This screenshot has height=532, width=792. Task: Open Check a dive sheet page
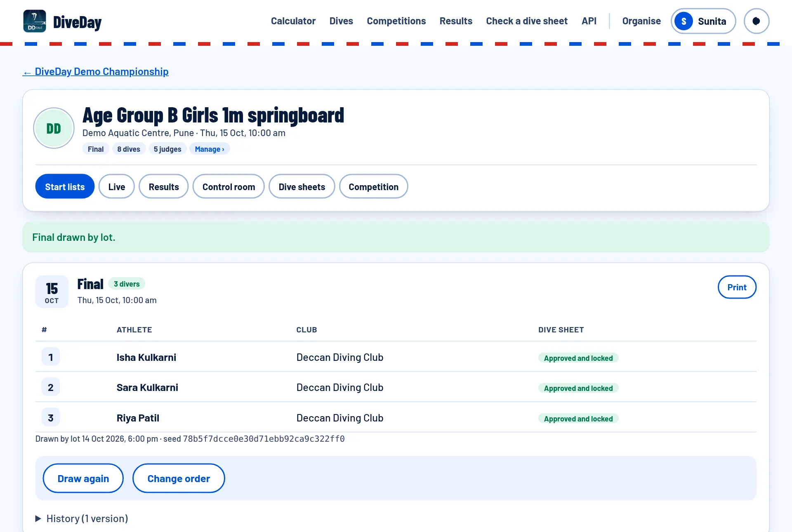tap(527, 21)
